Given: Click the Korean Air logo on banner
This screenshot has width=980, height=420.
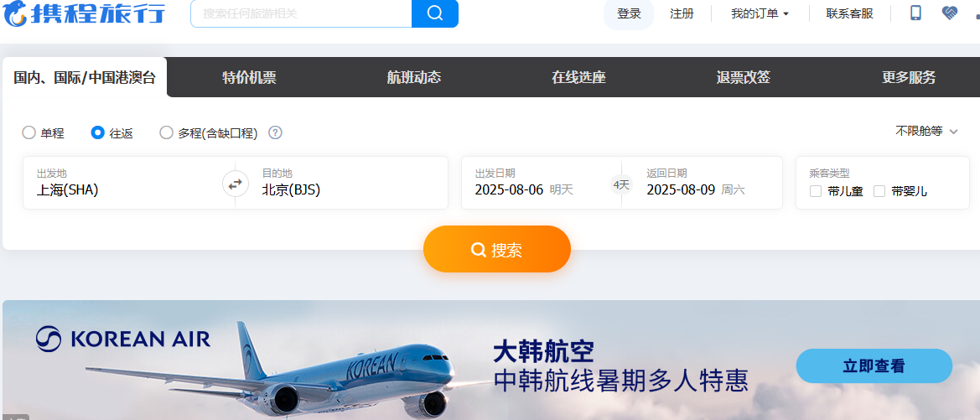Looking at the screenshot, I should (123, 339).
